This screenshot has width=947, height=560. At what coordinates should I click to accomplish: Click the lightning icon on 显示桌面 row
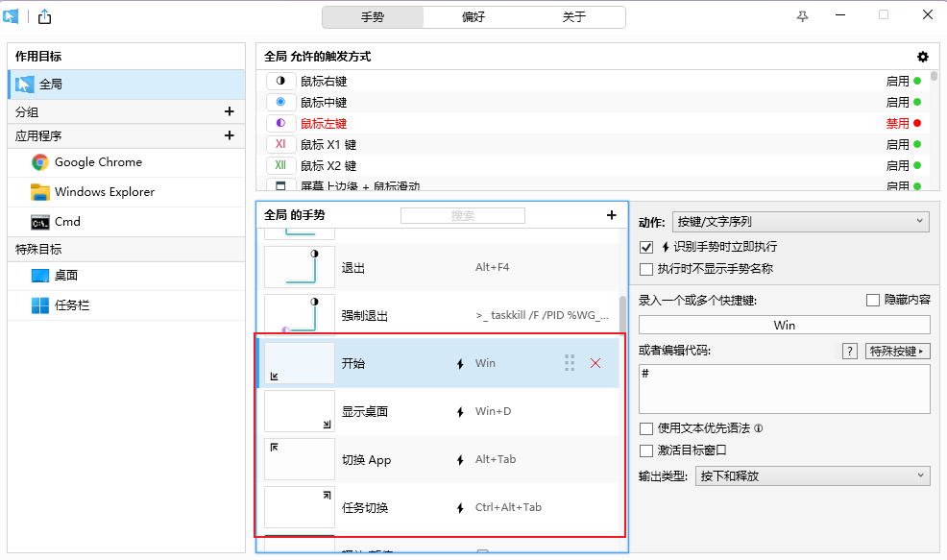tap(460, 412)
